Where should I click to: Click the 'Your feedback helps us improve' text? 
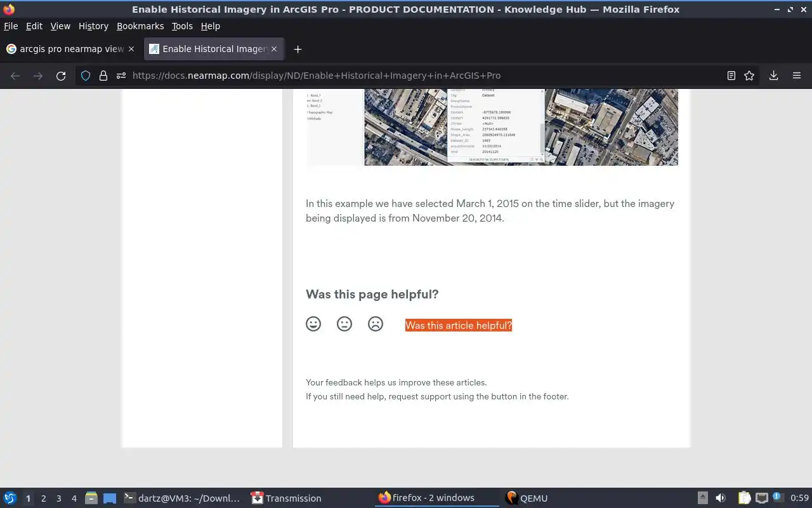click(396, 382)
